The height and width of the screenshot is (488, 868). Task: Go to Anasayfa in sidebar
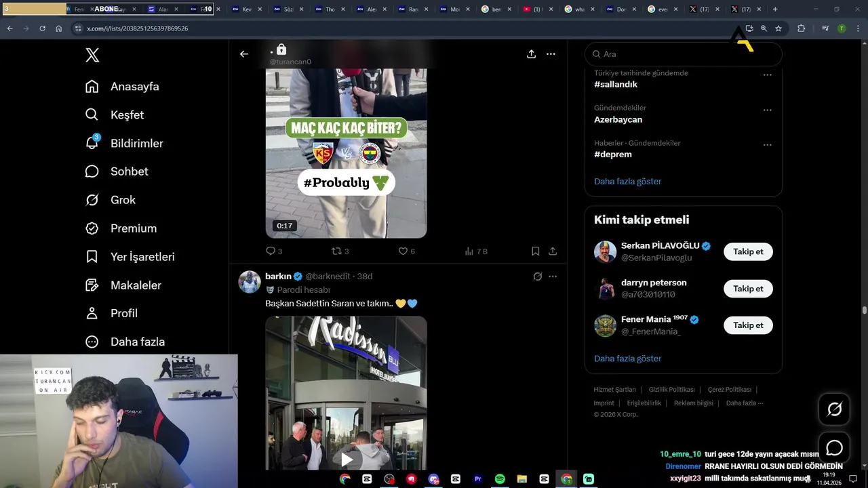(x=123, y=87)
